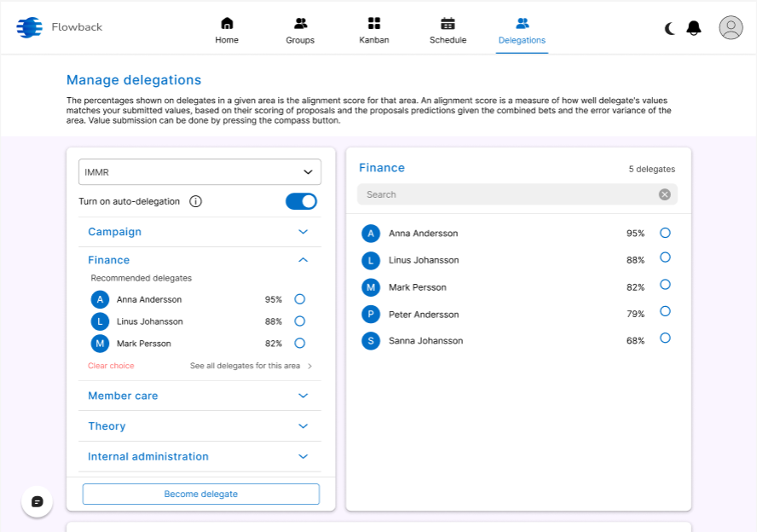
Task: Click the Clear choice link
Action: (111, 366)
